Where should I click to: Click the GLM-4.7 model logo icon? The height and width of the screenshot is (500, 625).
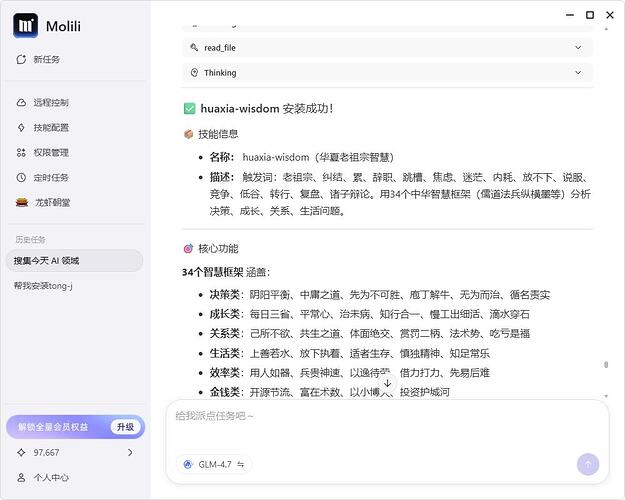[188, 465]
